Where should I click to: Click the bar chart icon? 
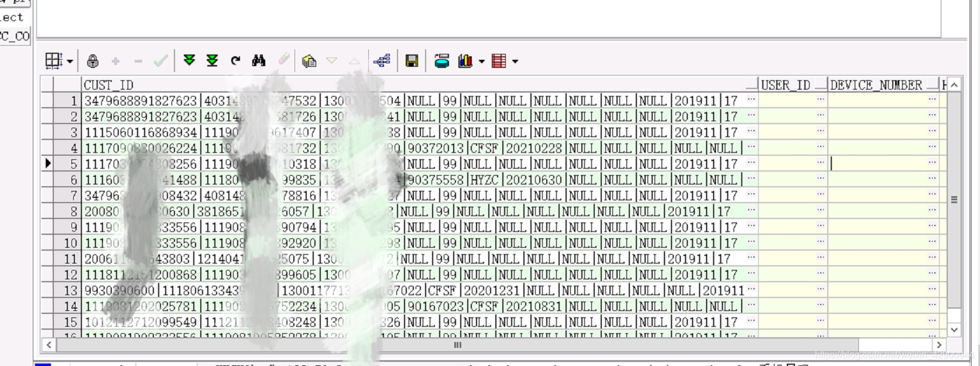(x=465, y=61)
